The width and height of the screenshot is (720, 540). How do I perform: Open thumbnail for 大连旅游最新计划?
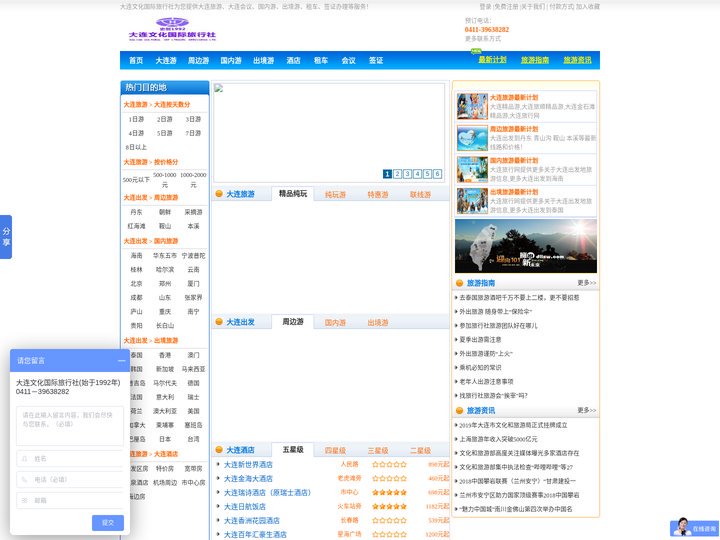click(472, 106)
